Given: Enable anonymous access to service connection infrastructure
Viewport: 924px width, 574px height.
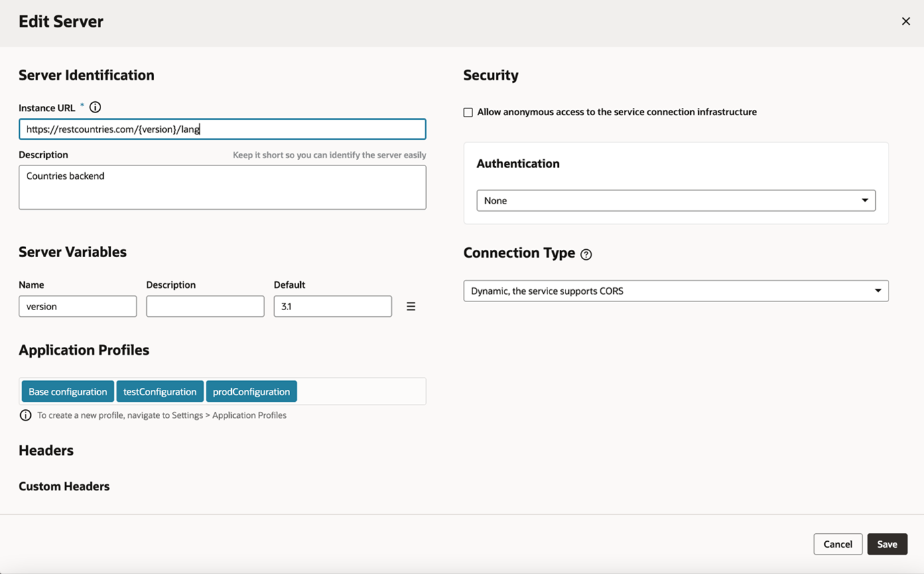Looking at the screenshot, I should [x=468, y=113].
